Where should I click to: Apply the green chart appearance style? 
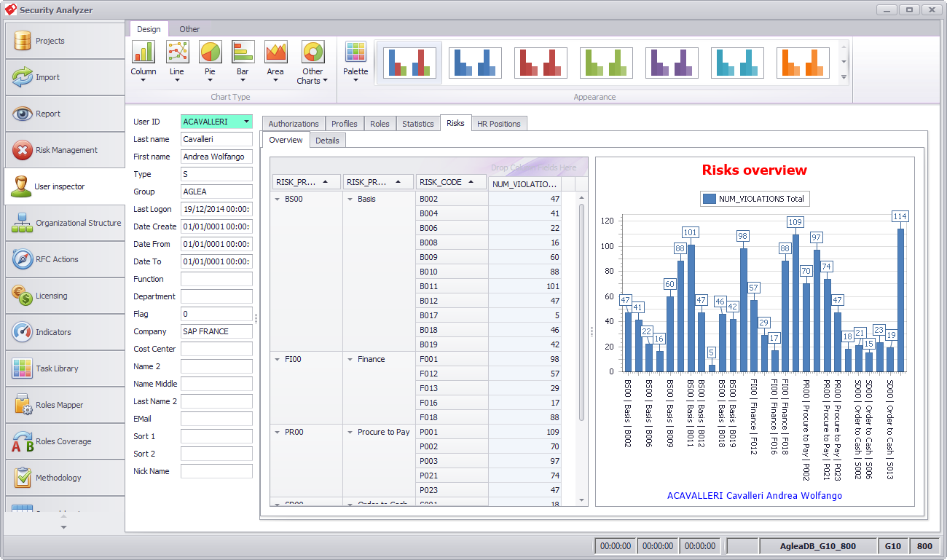(606, 63)
